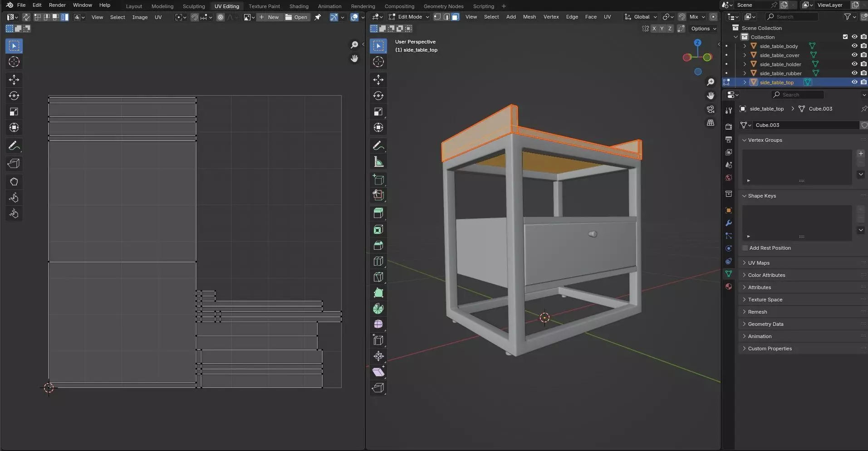Select the Knife tool
868x451 pixels.
coord(378,277)
